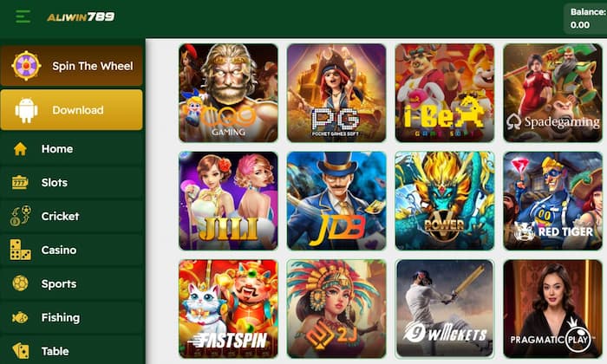Click the Casino dice icon
Screen dimensions: 607x364
tap(21, 250)
